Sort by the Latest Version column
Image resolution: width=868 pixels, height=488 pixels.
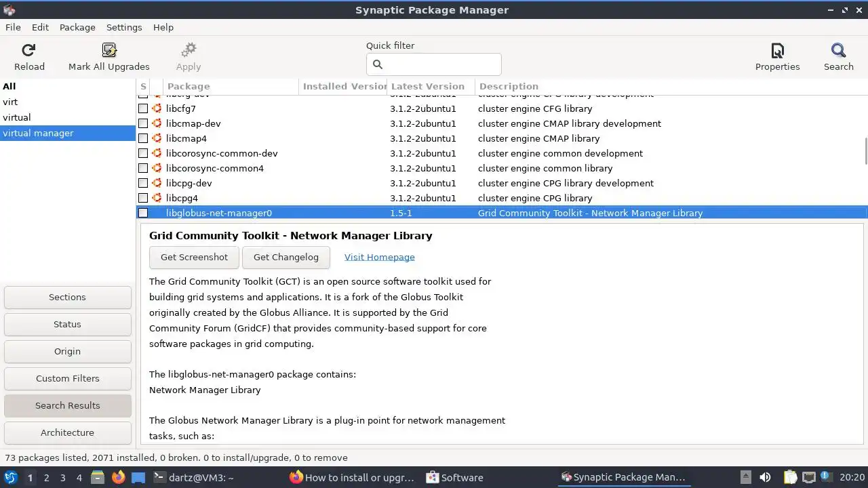pyautogui.click(x=431, y=86)
